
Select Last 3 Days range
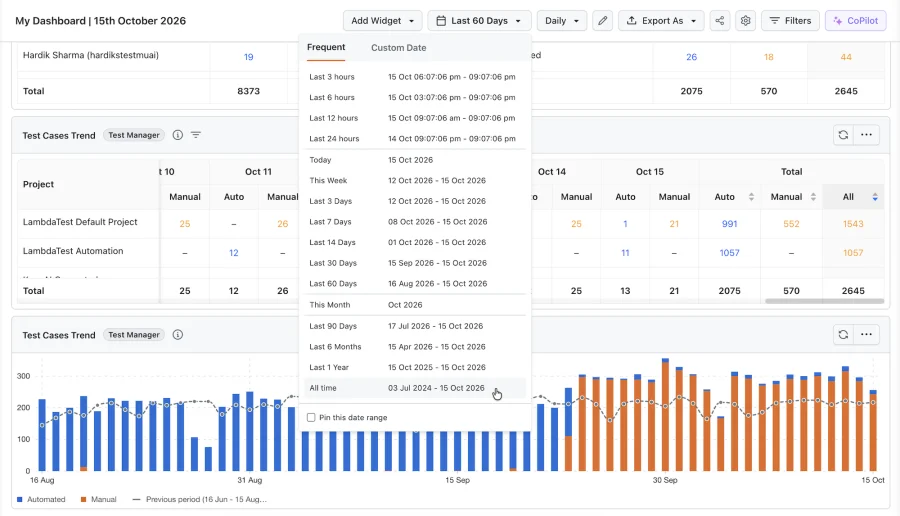(414, 201)
